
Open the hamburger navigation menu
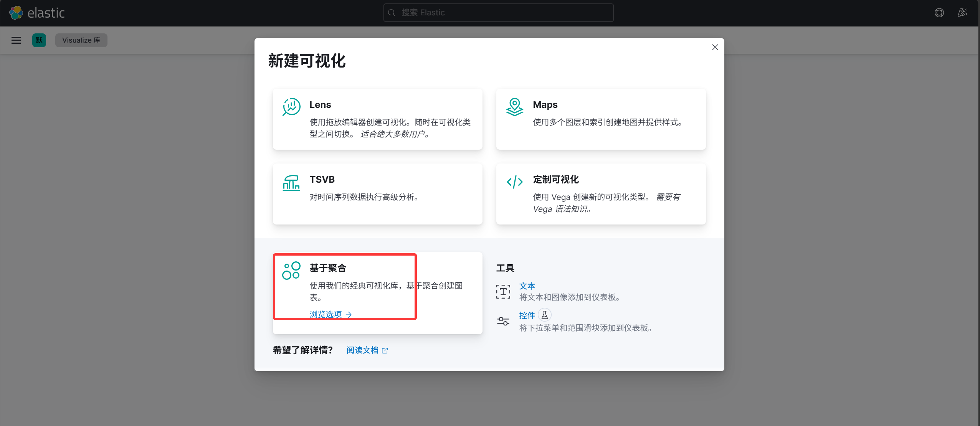16,40
